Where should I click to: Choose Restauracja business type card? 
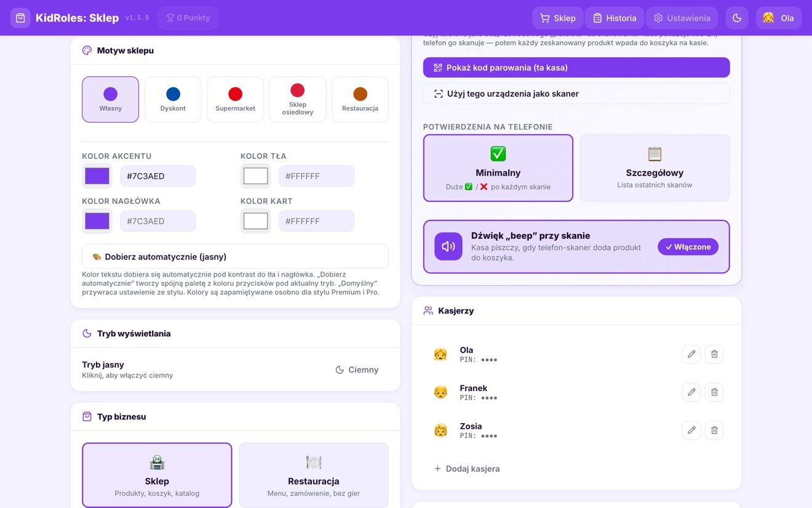314,475
